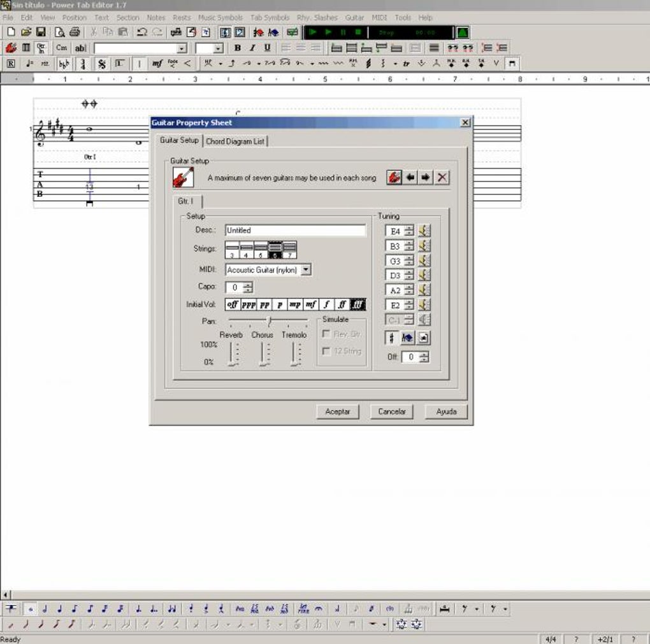Image resolution: width=650 pixels, height=644 pixels.
Task: Insert key signature with flats icon
Action: tap(64, 64)
